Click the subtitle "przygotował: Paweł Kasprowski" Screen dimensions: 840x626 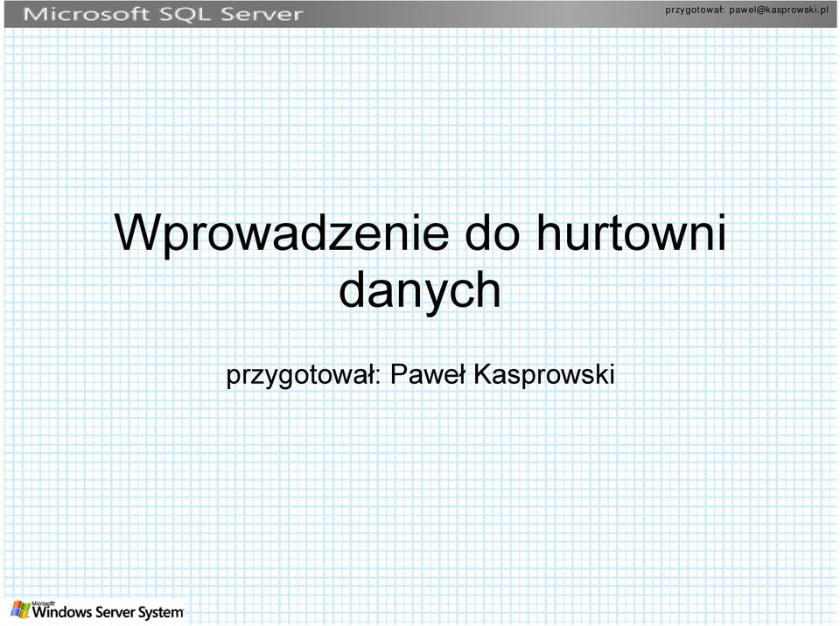420,374
